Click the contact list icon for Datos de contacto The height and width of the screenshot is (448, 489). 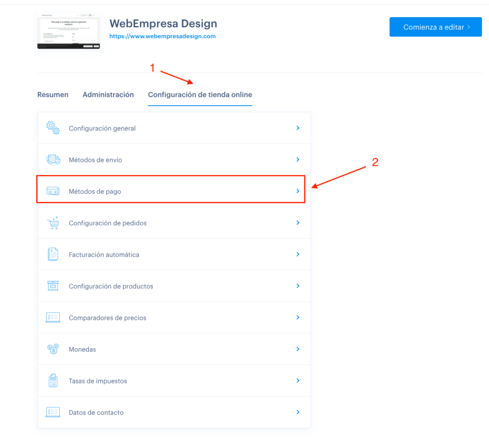pyautogui.click(x=53, y=412)
